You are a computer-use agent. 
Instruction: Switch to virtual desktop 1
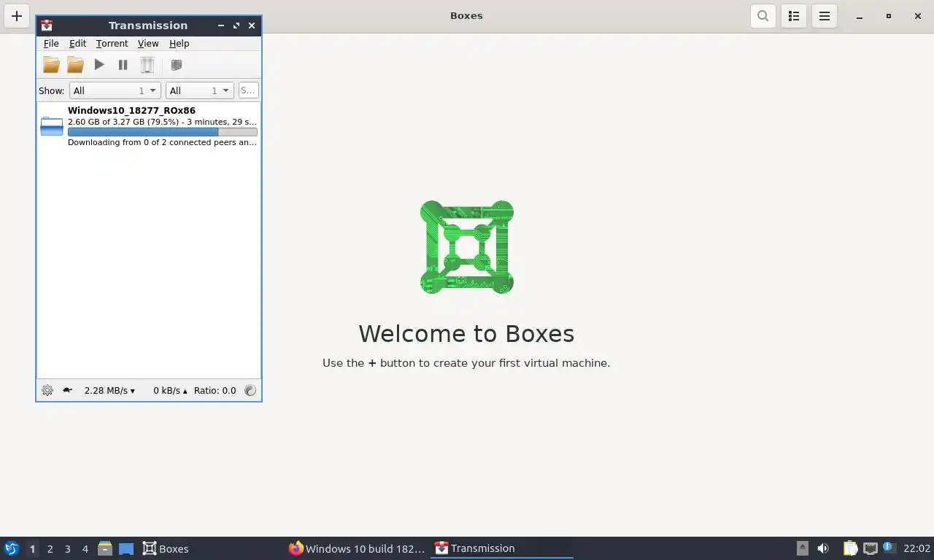click(x=32, y=549)
